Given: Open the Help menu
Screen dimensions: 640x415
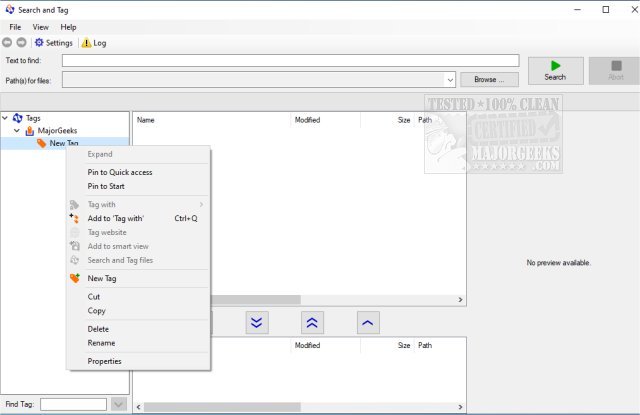Looking at the screenshot, I should pyautogui.click(x=68, y=27).
